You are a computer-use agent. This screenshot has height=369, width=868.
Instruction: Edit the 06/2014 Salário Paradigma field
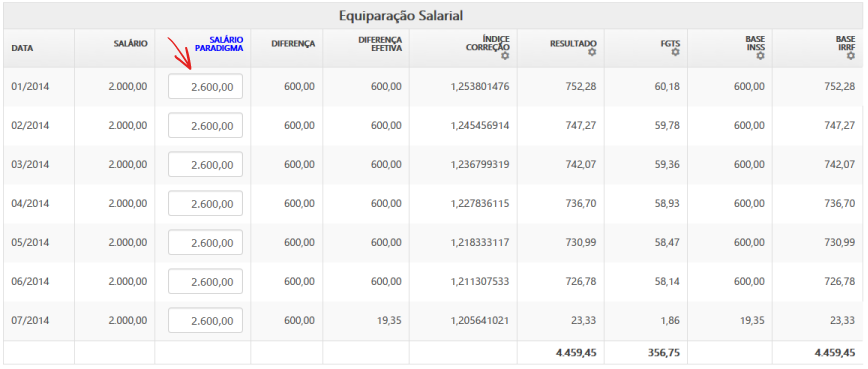[205, 282]
